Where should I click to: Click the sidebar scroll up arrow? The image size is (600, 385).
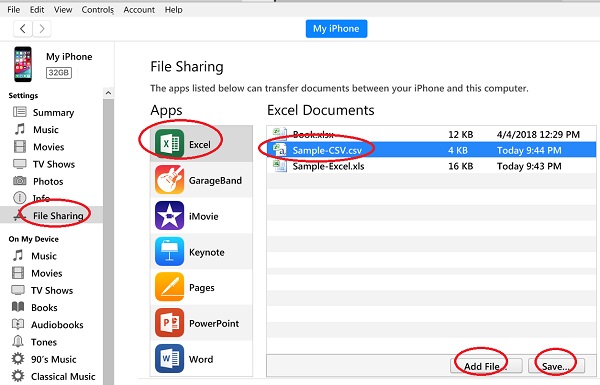tap(108, 93)
